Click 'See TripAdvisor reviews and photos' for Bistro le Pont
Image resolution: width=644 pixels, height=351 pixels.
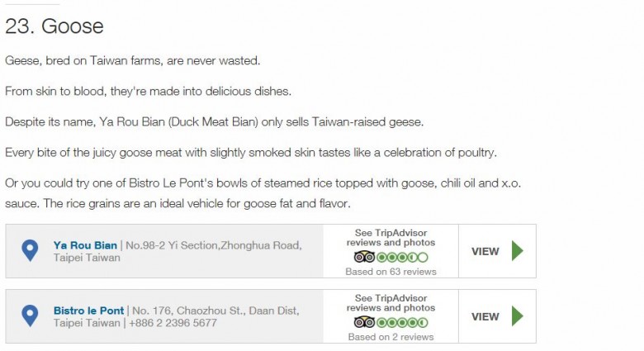(x=391, y=303)
